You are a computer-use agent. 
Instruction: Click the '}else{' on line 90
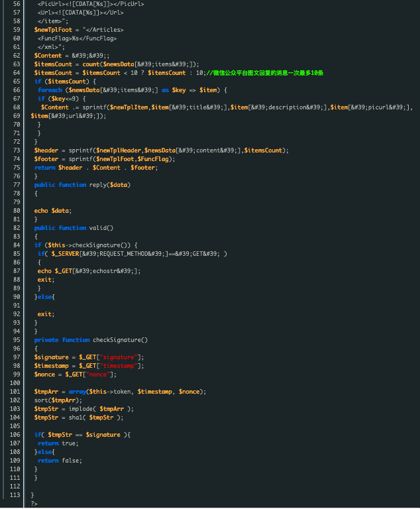[x=44, y=297]
